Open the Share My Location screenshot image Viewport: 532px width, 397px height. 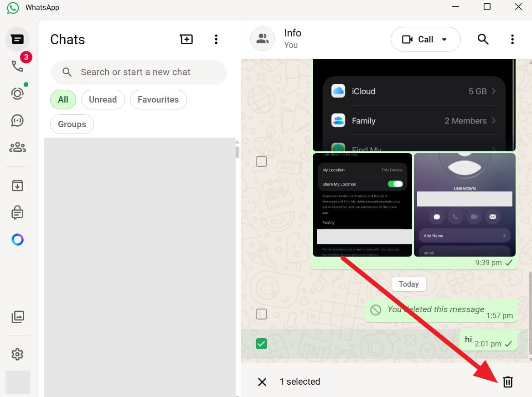[362, 205]
